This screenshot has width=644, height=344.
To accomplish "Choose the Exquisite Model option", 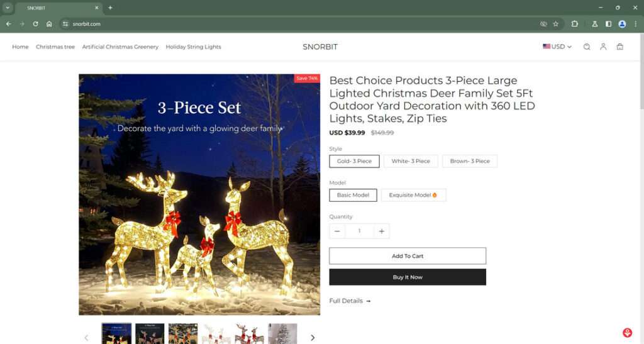I will [413, 195].
